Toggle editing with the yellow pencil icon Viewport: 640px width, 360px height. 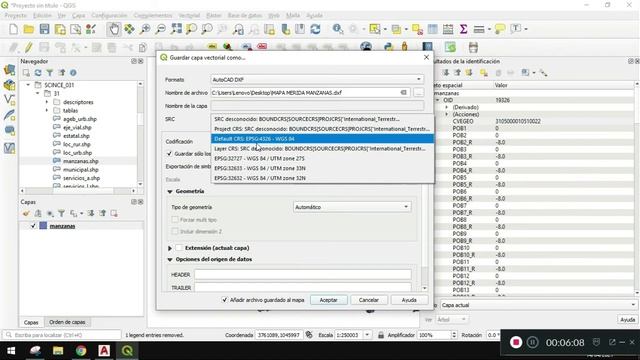point(29,47)
